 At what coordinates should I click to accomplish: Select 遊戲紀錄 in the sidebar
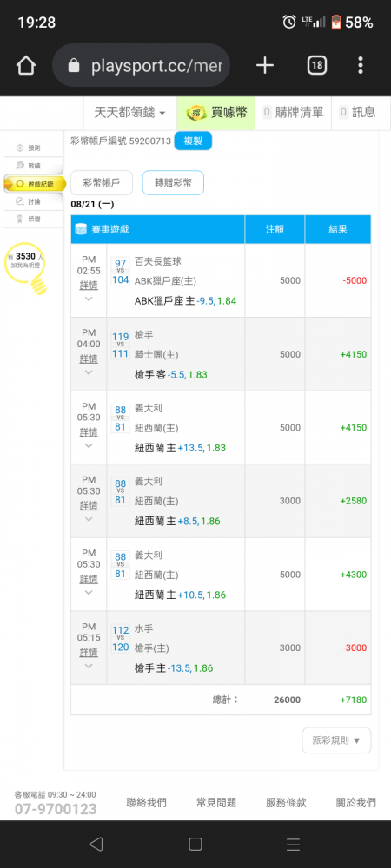click(35, 184)
